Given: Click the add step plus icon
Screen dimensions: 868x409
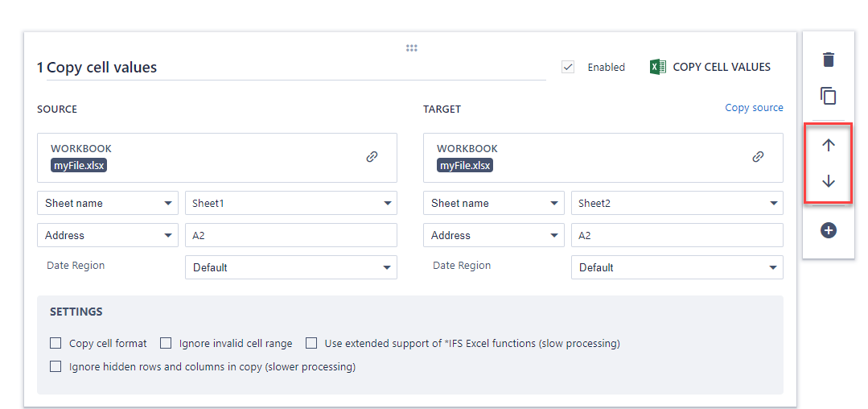Looking at the screenshot, I should (x=829, y=230).
